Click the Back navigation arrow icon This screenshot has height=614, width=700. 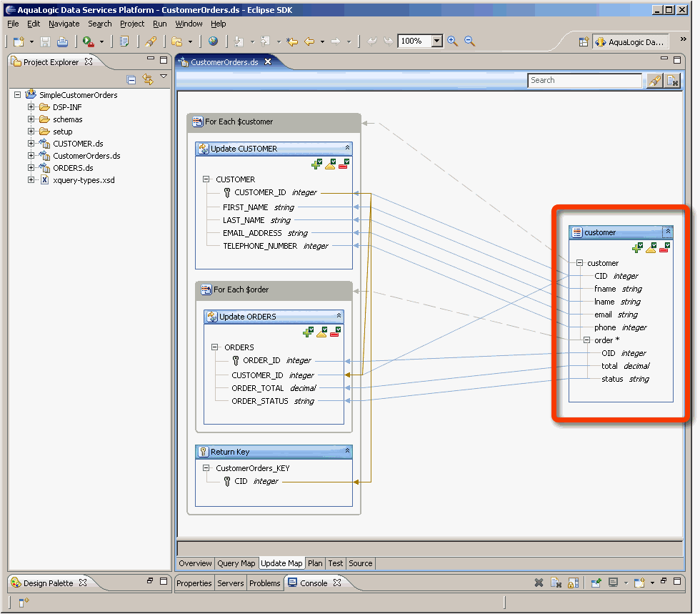309,41
